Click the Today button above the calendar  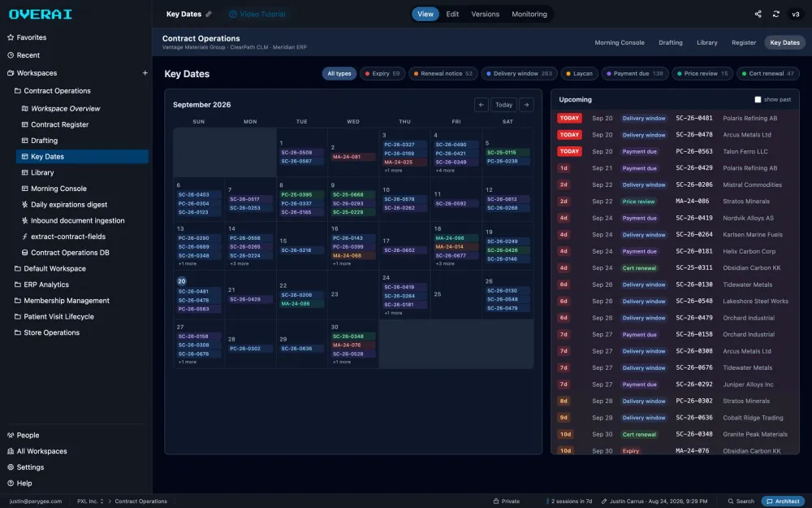[503, 105]
